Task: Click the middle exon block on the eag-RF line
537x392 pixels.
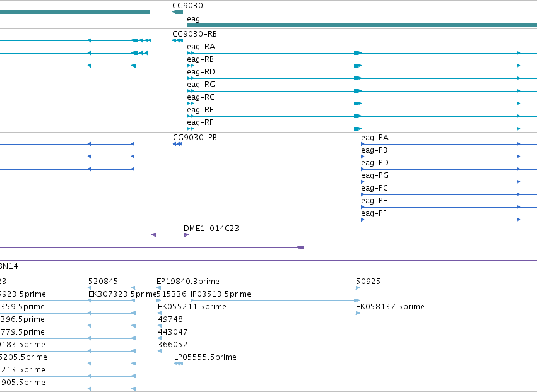Action: [358, 129]
